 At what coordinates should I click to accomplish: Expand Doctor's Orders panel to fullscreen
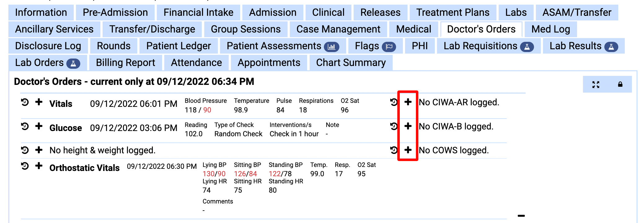[x=596, y=84]
